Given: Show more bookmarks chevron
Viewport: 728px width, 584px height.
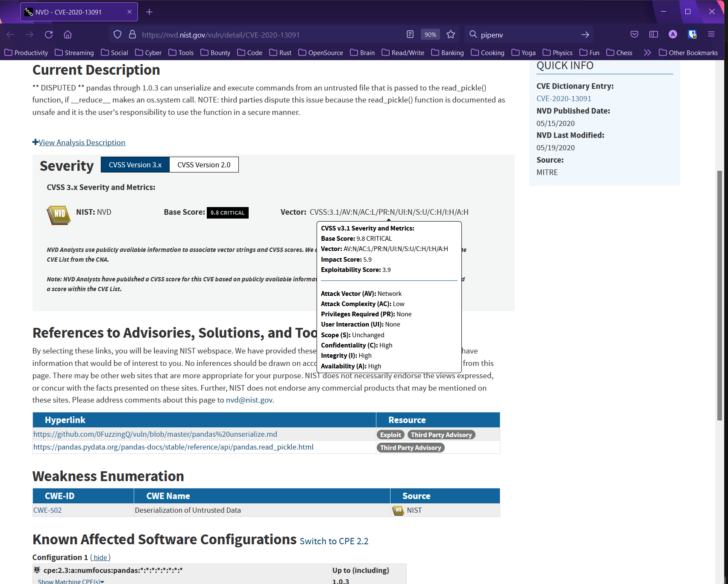Looking at the screenshot, I should pos(647,53).
